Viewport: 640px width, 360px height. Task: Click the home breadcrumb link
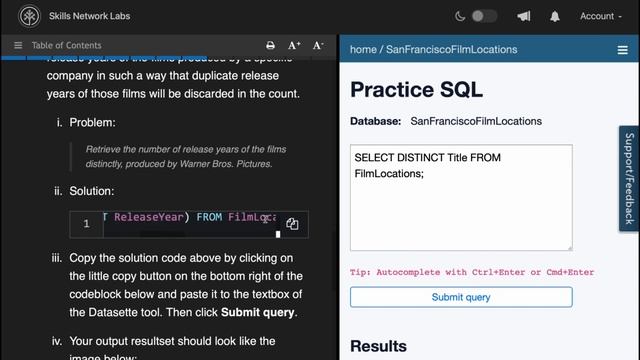[x=363, y=49]
